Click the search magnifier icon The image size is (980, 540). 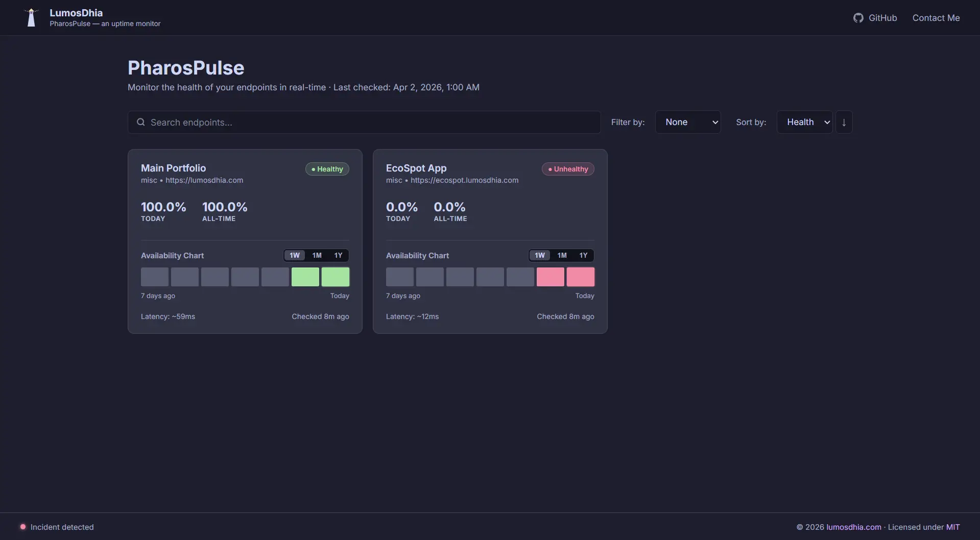pos(140,122)
